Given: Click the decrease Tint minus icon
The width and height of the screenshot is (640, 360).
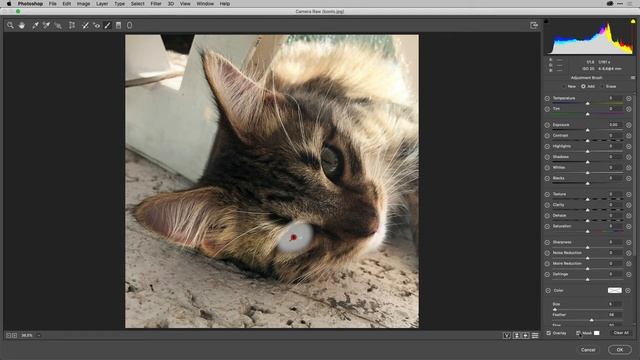Looking at the screenshot, I should pos(547,109).
